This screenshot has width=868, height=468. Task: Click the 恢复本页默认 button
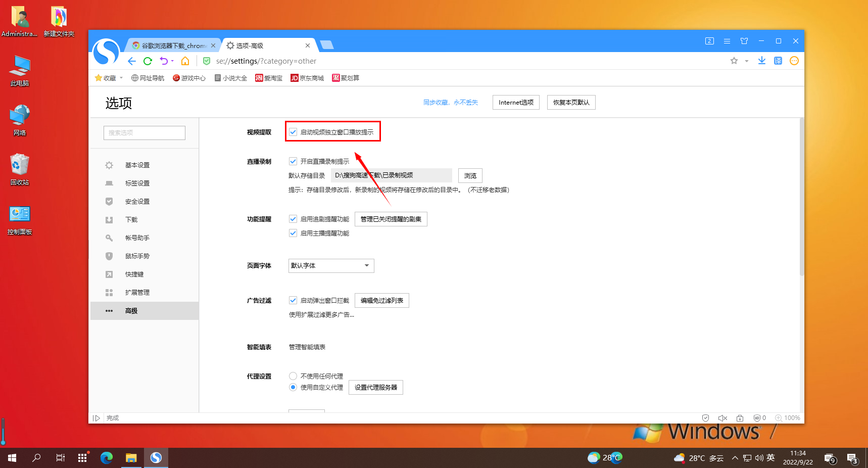click(x=571, y=102)
